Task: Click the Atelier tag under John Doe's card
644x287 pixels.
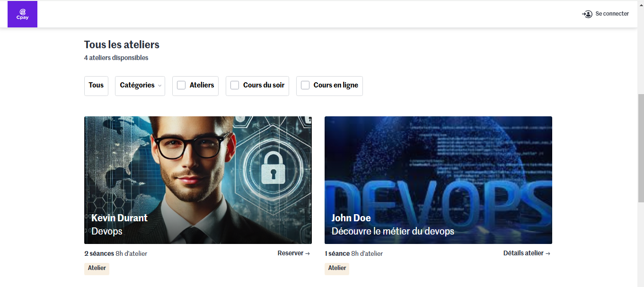Action: pos(337,268)
